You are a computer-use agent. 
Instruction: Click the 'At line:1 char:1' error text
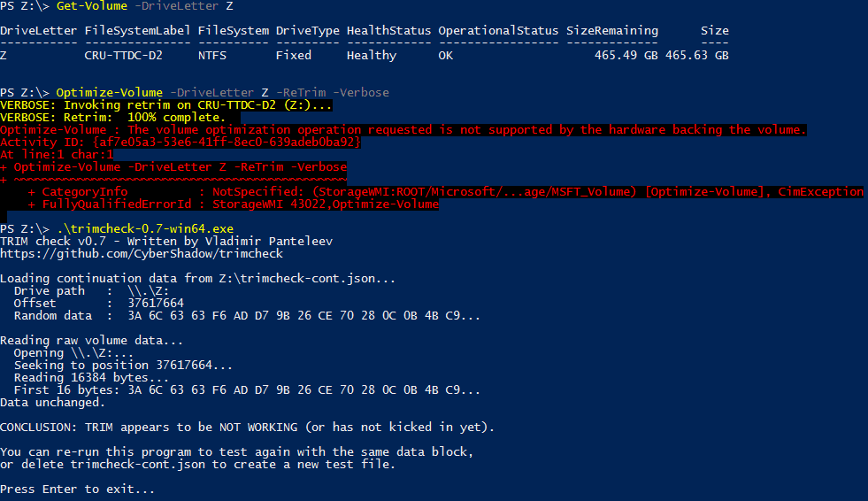coord(57,154)
